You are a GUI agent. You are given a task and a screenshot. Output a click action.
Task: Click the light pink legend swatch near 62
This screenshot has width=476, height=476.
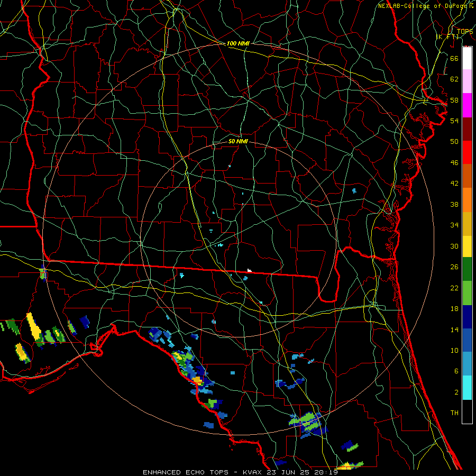[467, 81]
